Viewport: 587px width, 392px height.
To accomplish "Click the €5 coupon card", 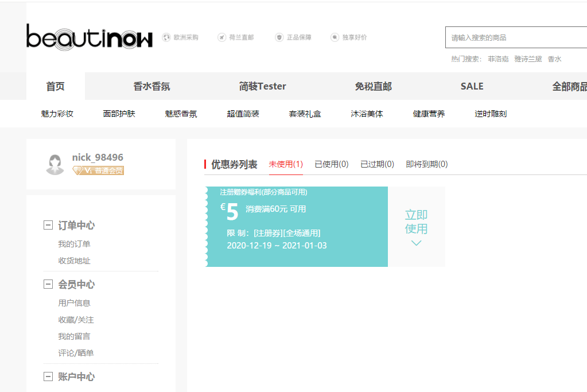I will click(296, 227).
